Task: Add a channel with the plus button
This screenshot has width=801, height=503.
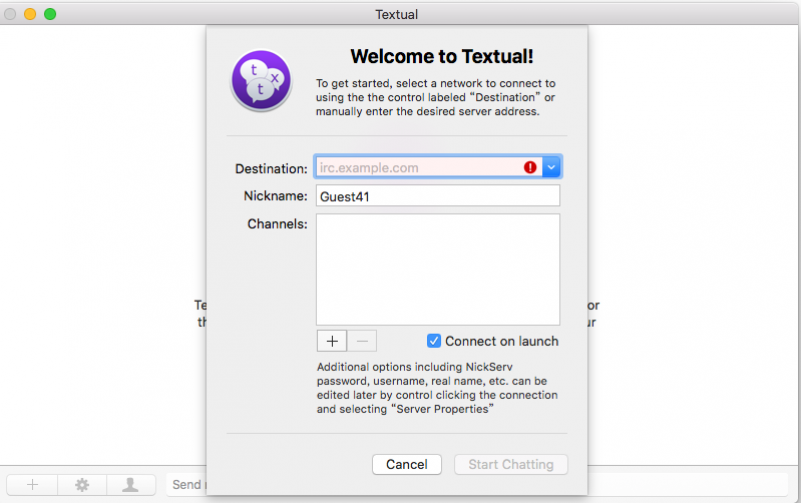Action: click(332, 341)
